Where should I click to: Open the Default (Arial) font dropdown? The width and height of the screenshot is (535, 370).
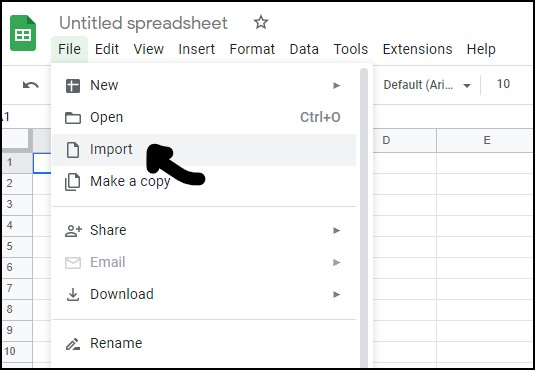(427, 85)
